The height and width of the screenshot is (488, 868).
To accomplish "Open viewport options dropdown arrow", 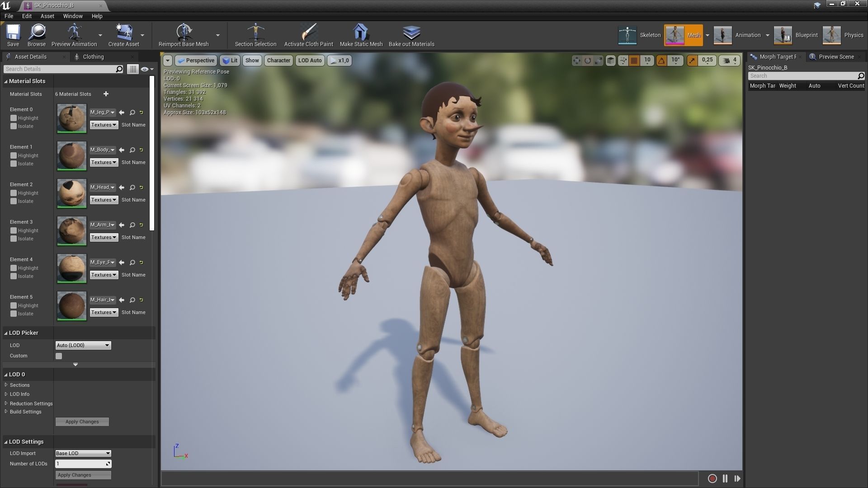I will coord(167,61).
